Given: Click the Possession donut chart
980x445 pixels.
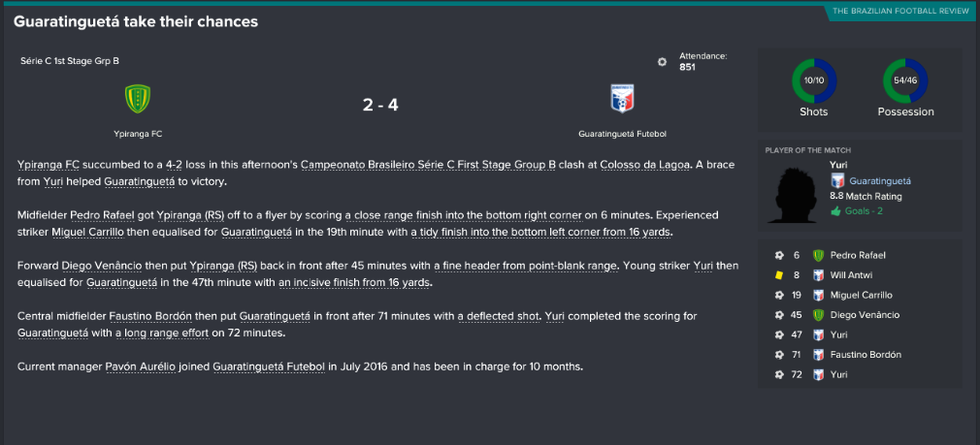Looking at the screenshot, I should click(x=905, y=80).
